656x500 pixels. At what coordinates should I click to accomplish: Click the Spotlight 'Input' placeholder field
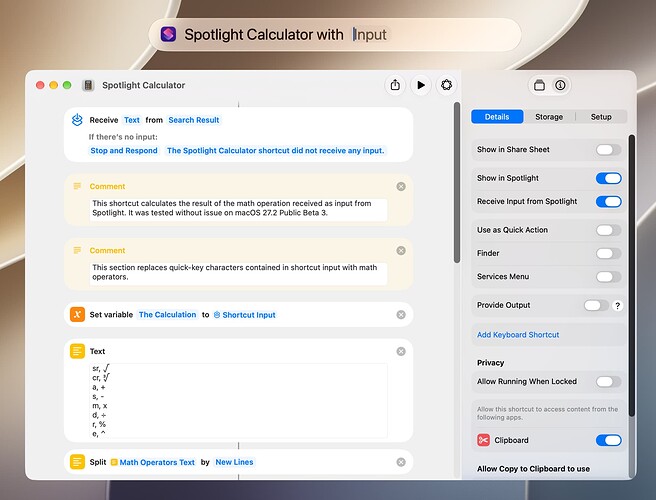pos(370,34)
